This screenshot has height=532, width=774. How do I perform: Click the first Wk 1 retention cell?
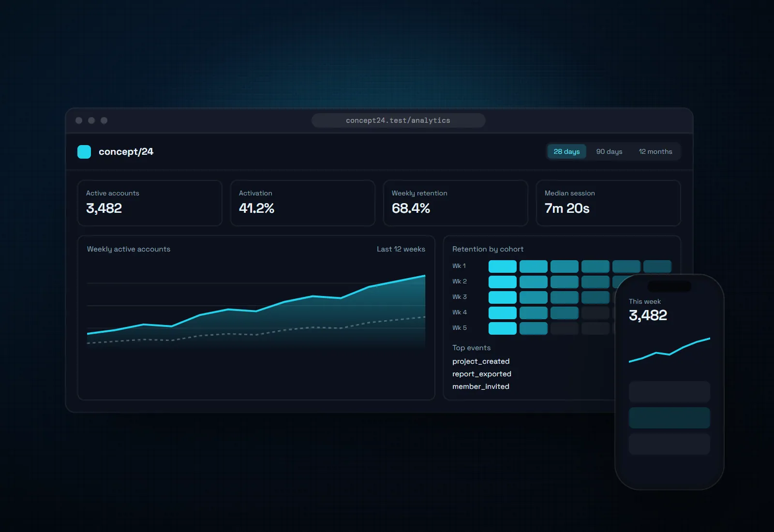point(503,266)
